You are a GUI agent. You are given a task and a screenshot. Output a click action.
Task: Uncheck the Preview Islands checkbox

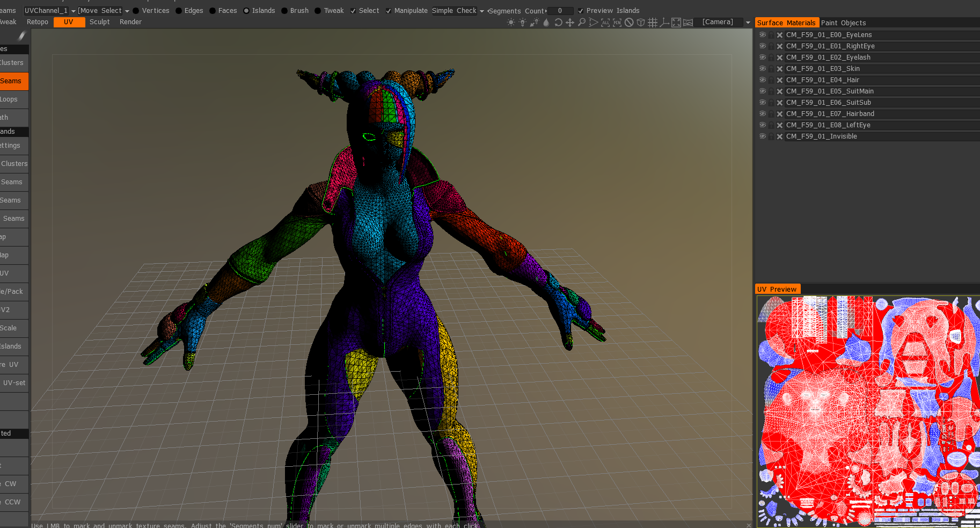581,11
